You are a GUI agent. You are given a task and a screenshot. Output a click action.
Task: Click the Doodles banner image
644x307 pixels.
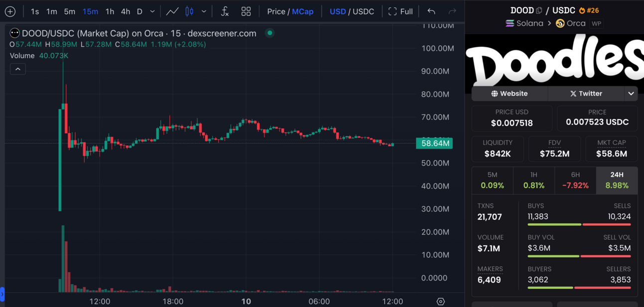point(554,60)
